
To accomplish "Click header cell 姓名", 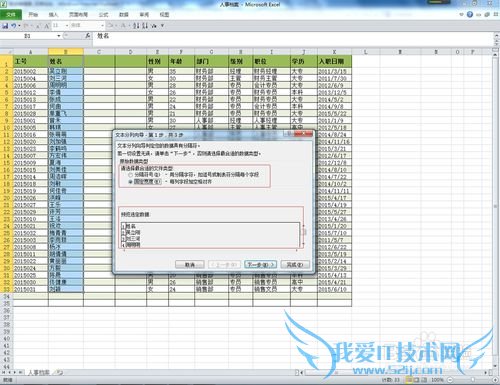I will [66, 61].
